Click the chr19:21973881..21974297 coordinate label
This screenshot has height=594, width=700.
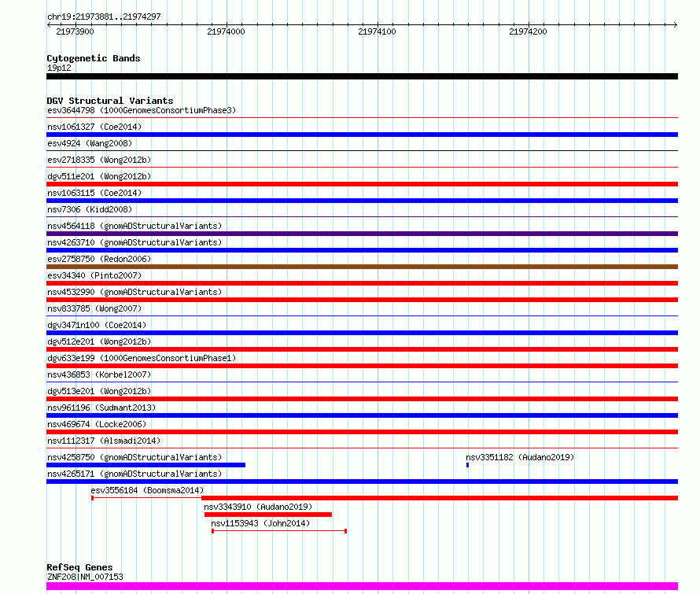(x=104, y=17)
